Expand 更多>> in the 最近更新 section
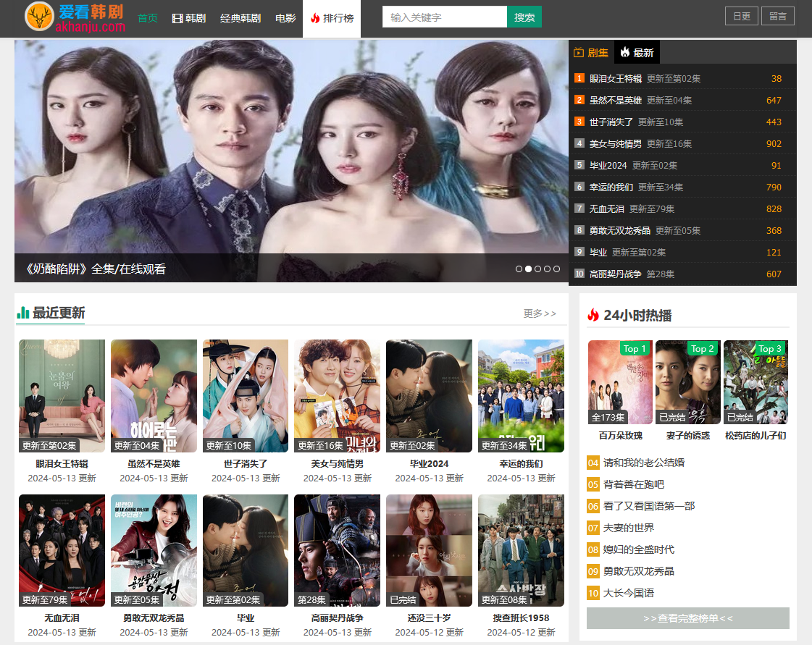Viewport: 812px width, 645px height. point(540,313)
